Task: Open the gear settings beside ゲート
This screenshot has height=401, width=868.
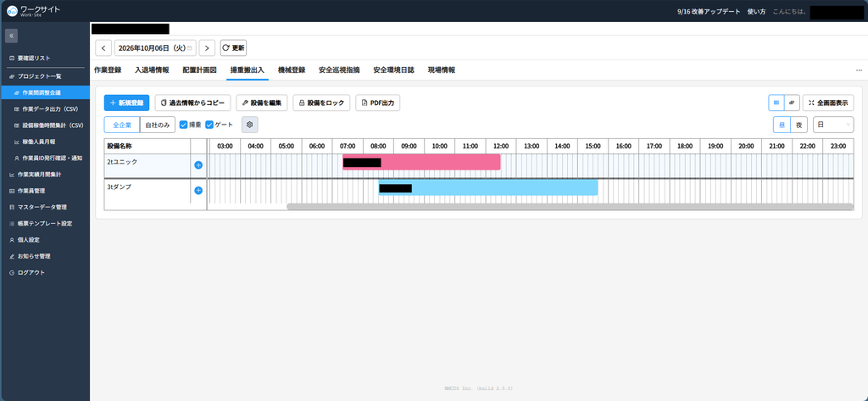Action: coord(250,125)
